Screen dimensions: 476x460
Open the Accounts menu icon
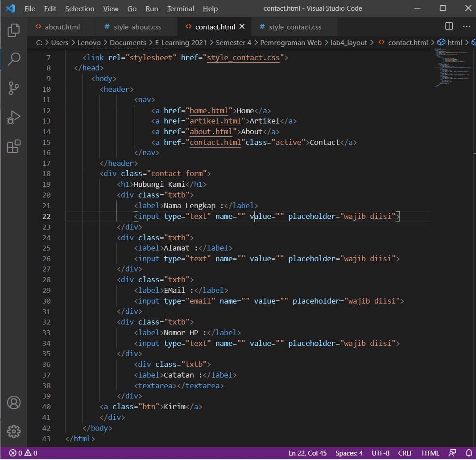[x=14, y=402]
